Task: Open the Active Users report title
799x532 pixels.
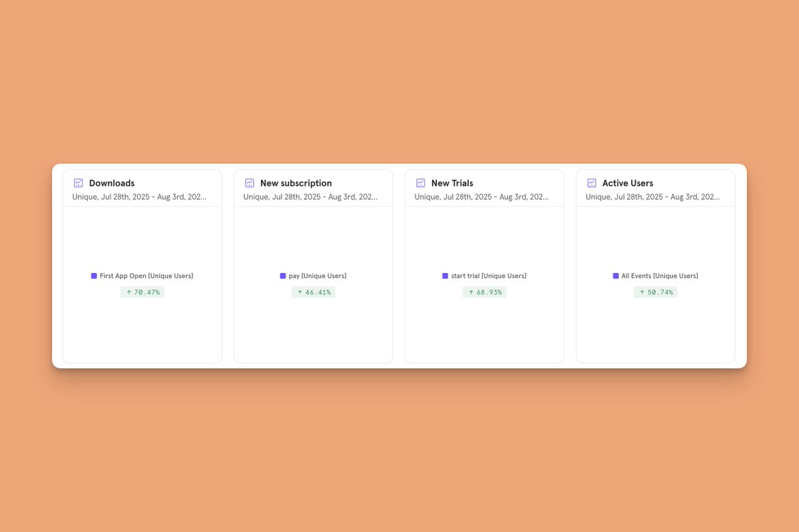Action: click(x=628, y=183)
